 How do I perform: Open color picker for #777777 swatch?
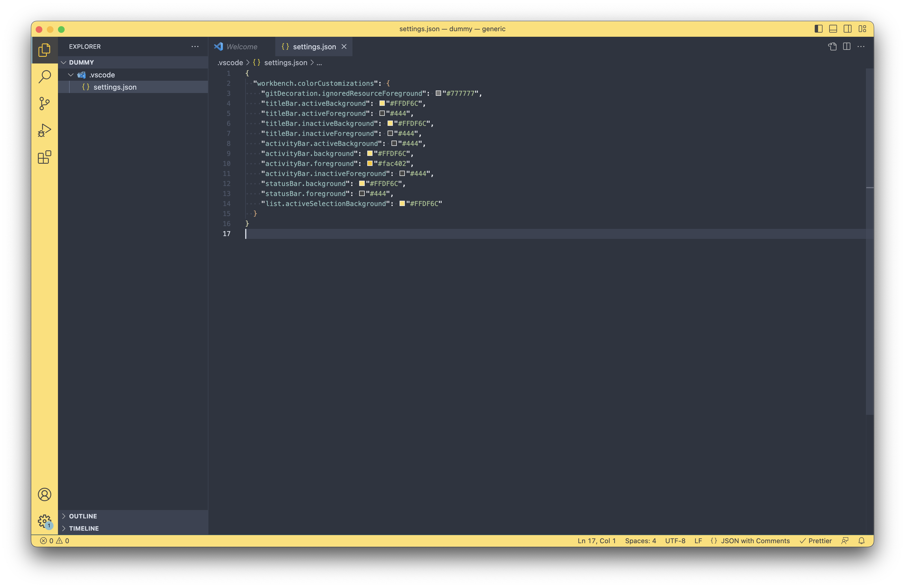click(438, 94)
